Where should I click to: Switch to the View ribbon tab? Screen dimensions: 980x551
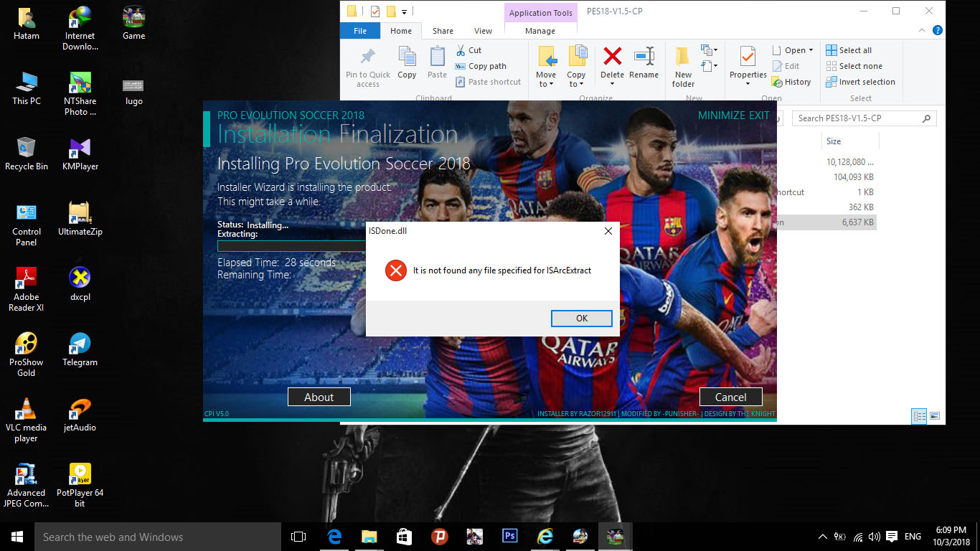point(483,31)
